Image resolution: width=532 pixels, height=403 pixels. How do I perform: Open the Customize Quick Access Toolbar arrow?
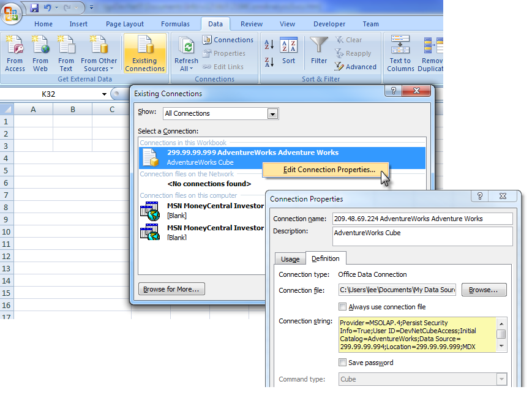(92, 7)
